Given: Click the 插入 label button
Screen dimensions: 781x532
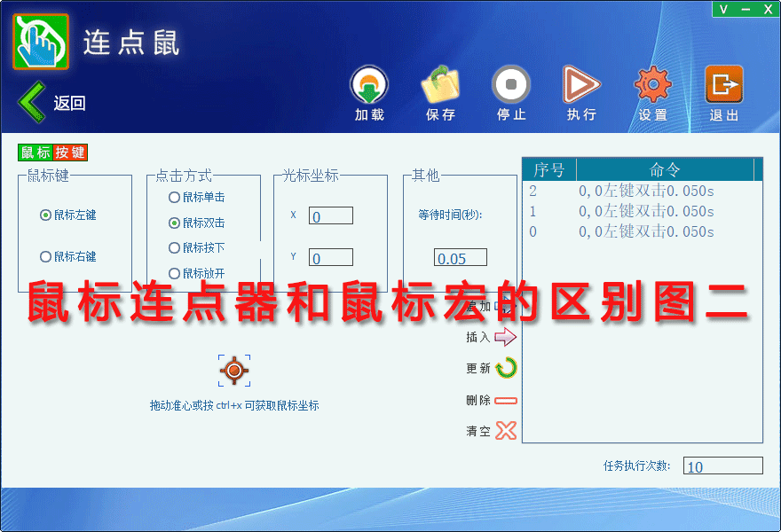Looking at the screenshot, I should pyautogui.click(x=478, y=338).
